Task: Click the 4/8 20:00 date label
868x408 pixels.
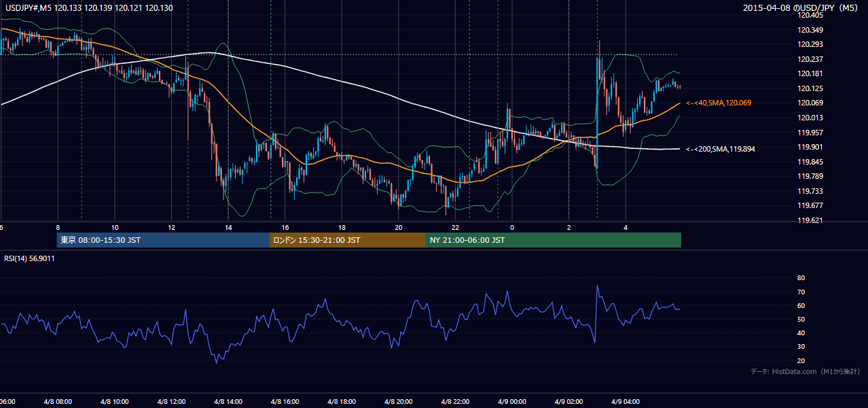Action: click(x=398, y=402)
